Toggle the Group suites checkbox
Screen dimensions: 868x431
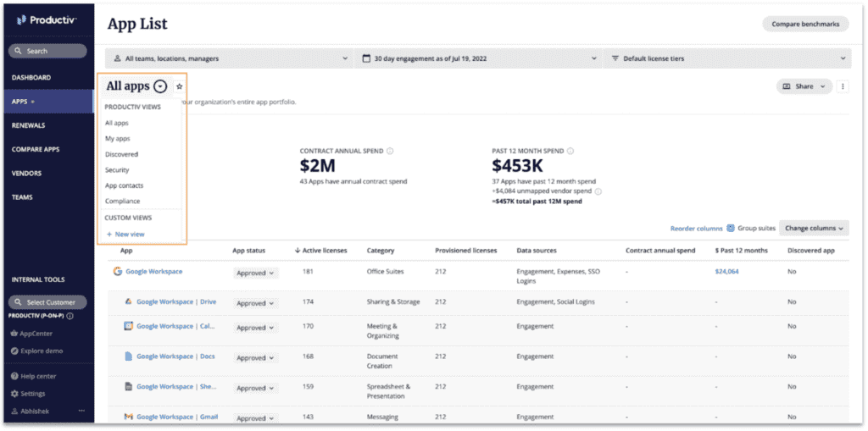pyautogui.click(x=731, y=228)
